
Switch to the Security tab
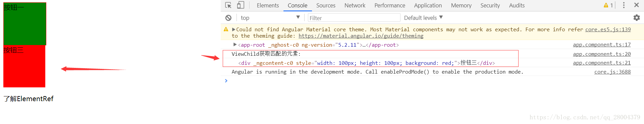490,5
